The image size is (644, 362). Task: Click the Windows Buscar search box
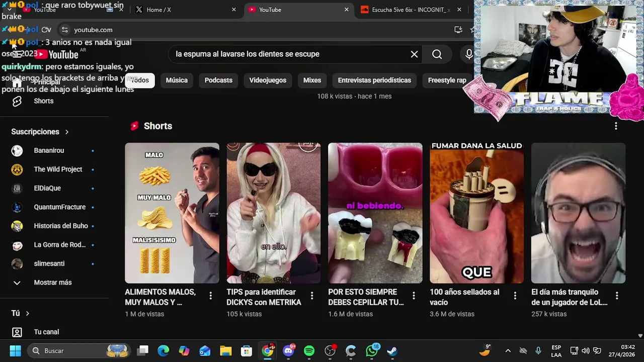[x=78, y=351]
